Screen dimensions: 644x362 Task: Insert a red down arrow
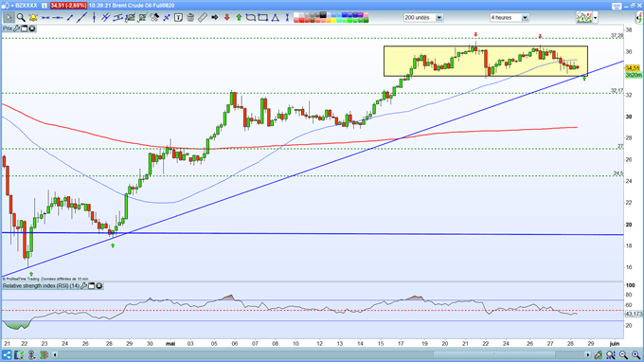click(x=226, y=18)
